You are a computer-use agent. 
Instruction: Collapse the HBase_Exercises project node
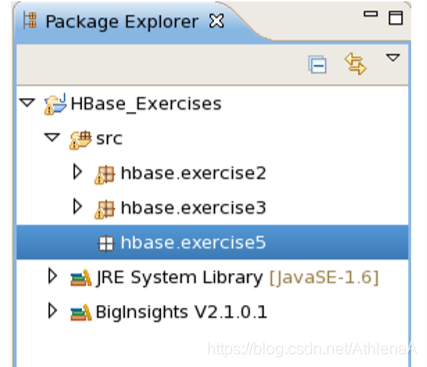27,102
